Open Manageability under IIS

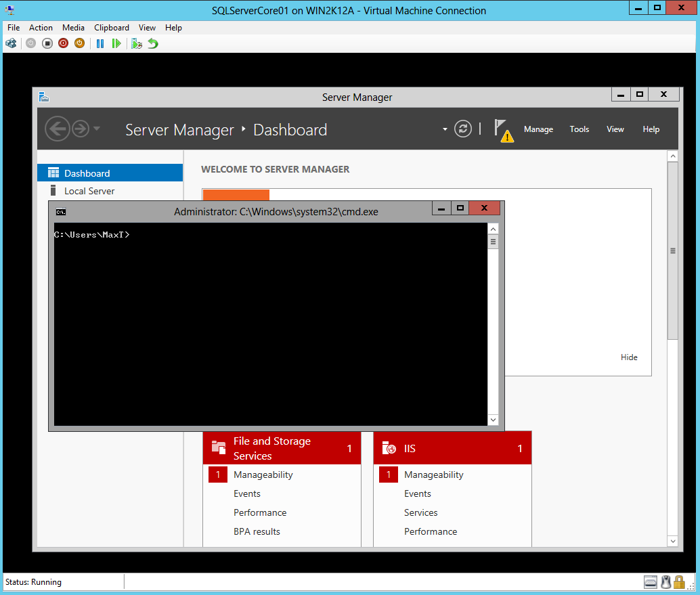433,475
